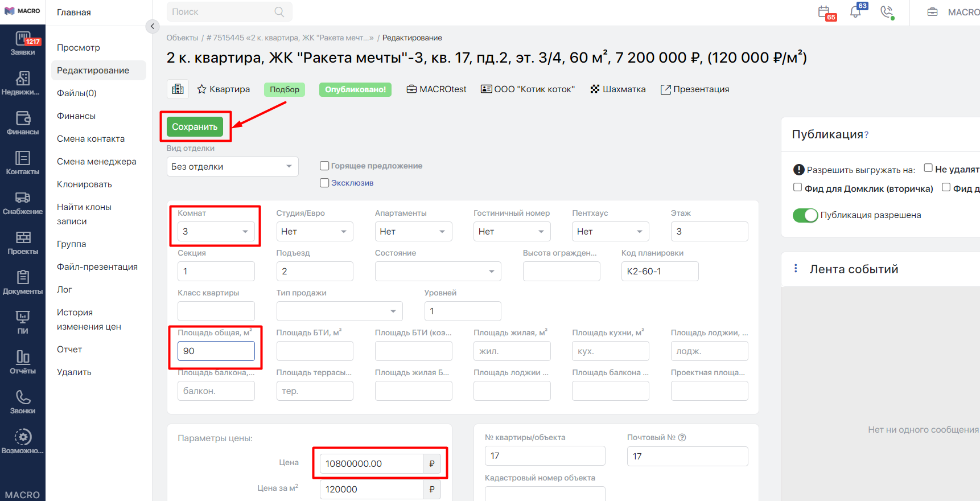Screen dimensions: 980x501
Task: Select Клонировать in the side menu
Action: [84, 184]
